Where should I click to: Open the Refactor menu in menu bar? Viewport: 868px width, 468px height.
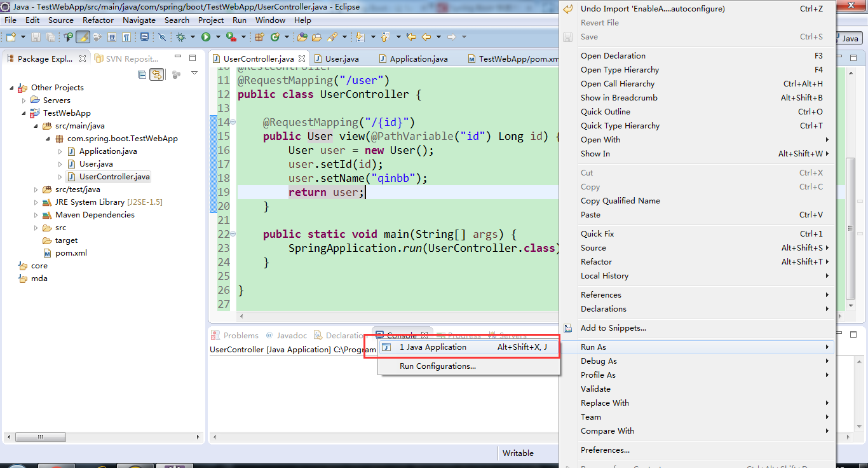click(x=98, y=20)
